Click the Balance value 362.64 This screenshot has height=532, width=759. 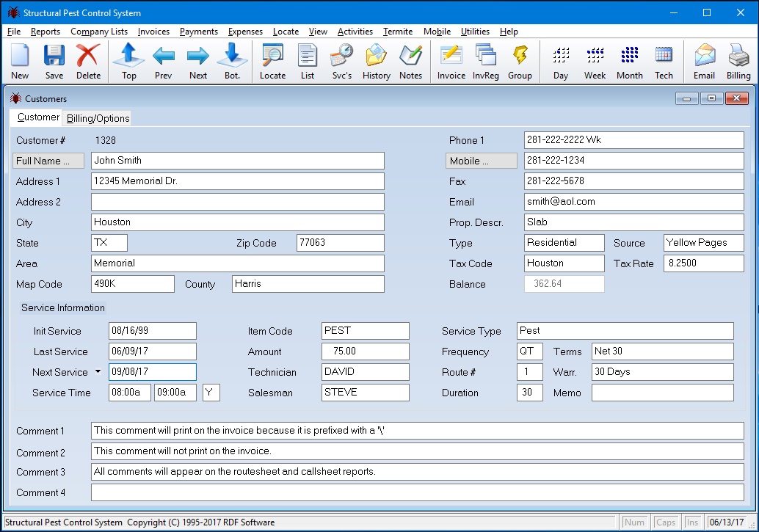coord(564,284)
